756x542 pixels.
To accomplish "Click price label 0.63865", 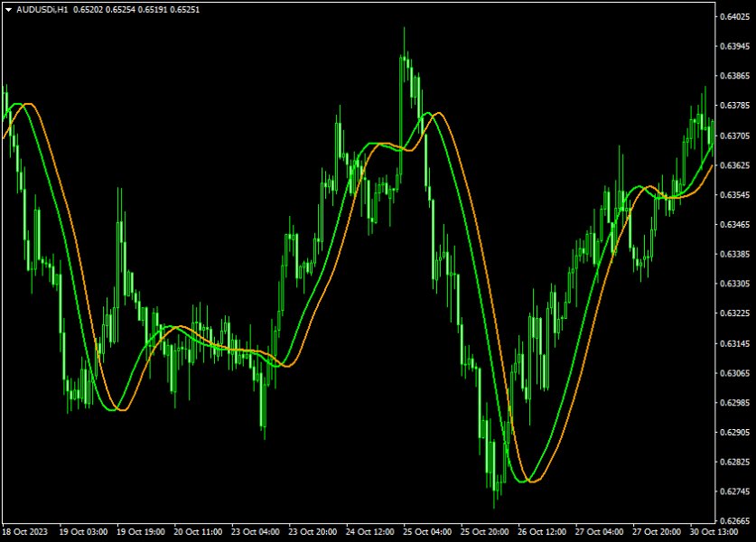I will tap(735, 76).
